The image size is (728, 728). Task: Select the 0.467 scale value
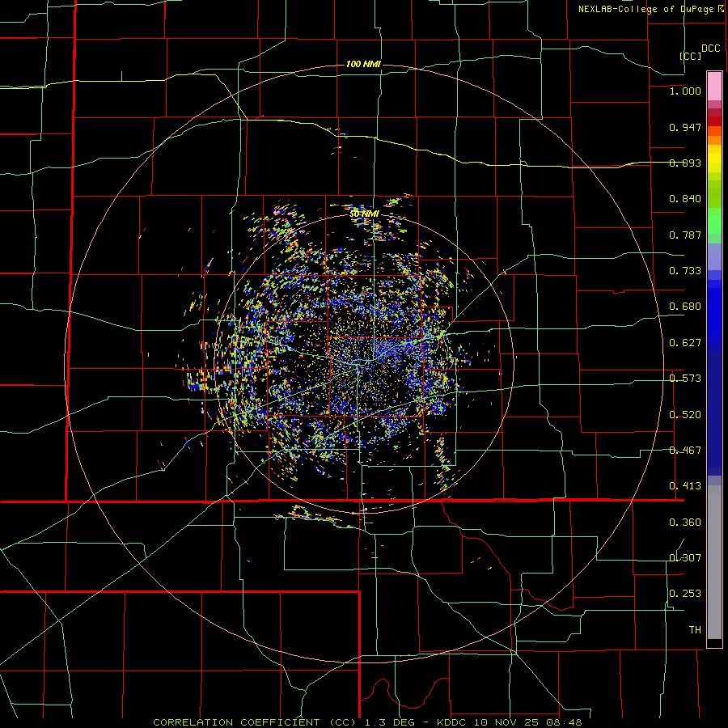click(x=685, y=451)
